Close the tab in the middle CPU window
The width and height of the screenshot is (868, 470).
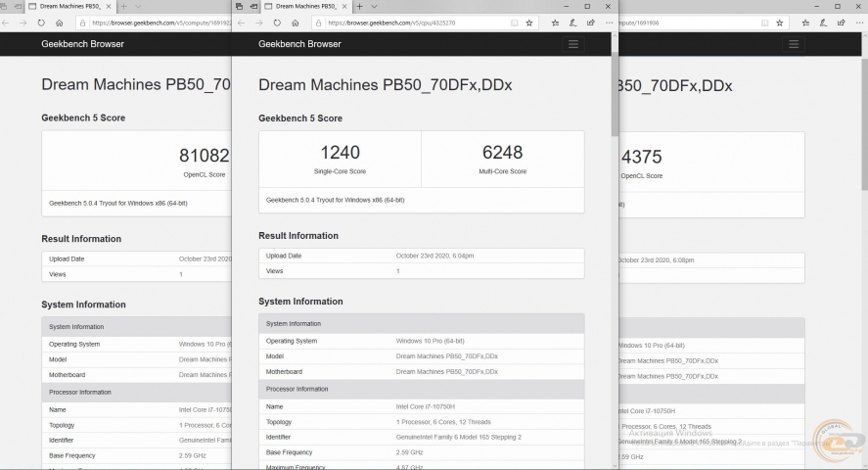344,7
